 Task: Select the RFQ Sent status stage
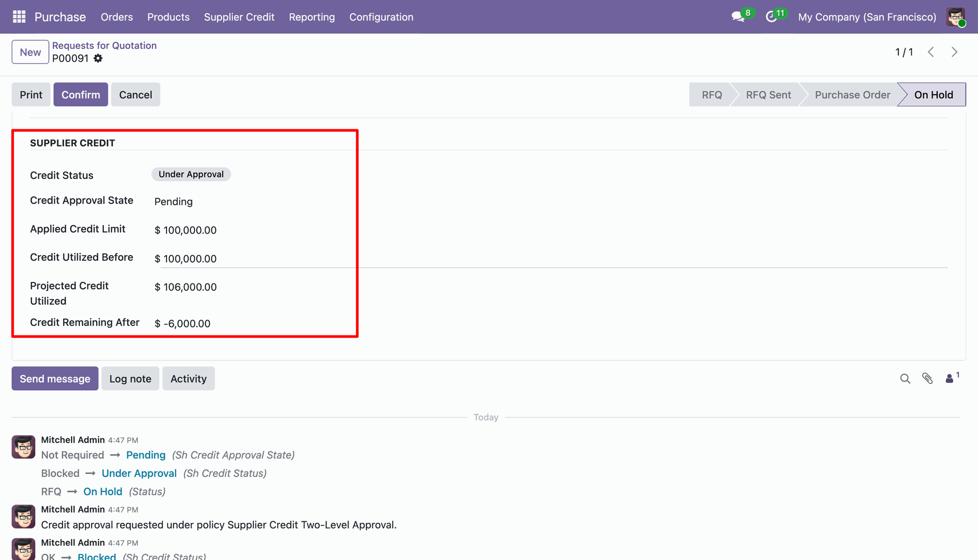coord(768,95)
